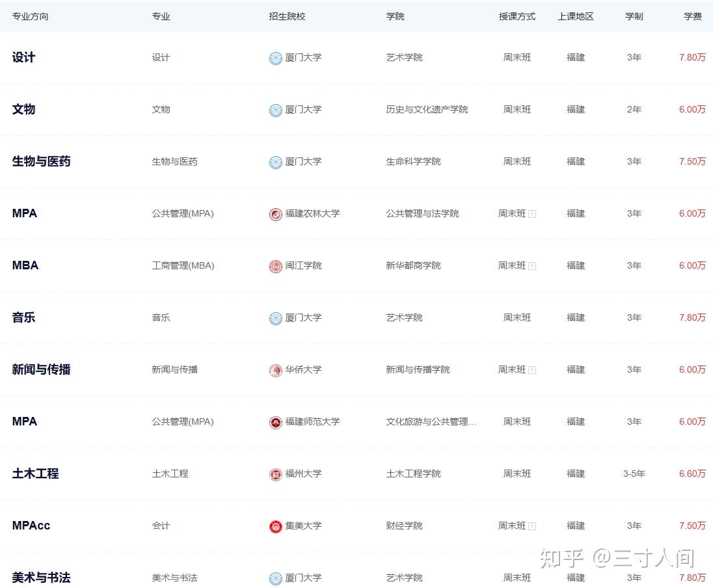
Task: Click the Xiamen University logo in the 音乐 row
Action: point(276,318)
